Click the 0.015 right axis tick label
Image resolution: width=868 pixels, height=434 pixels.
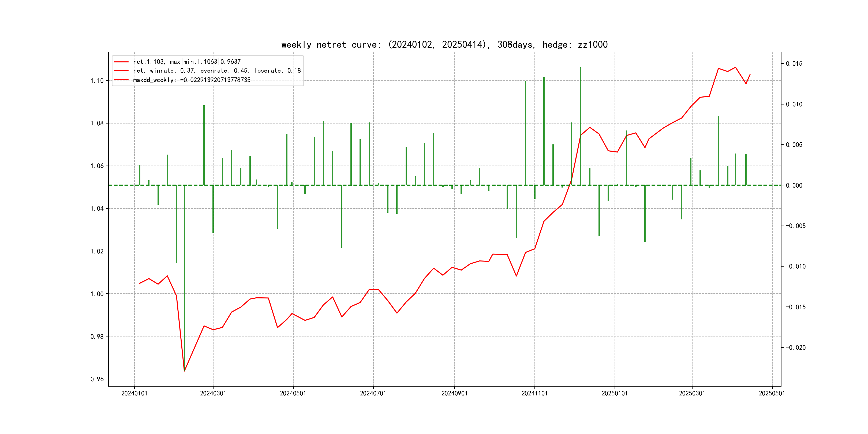pyautogui.click(x=794, y=64)
